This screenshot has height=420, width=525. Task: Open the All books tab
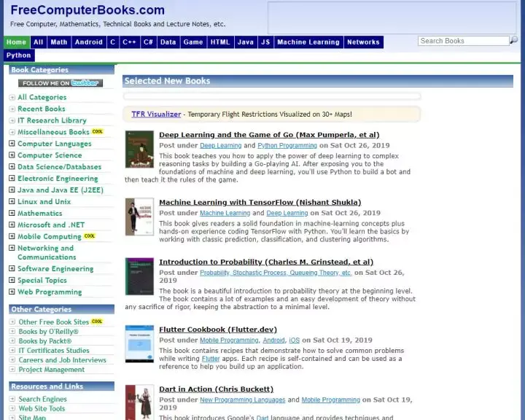[39, 42]
